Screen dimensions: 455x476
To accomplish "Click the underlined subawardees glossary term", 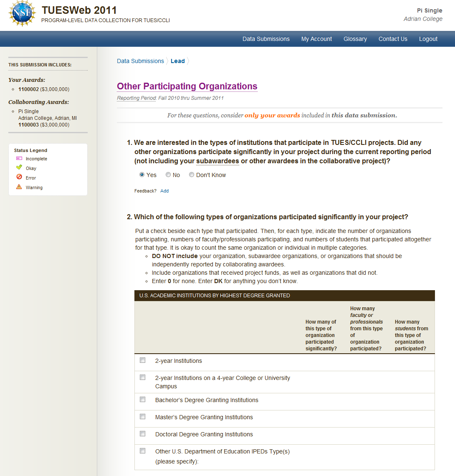I will pos(217,161).
